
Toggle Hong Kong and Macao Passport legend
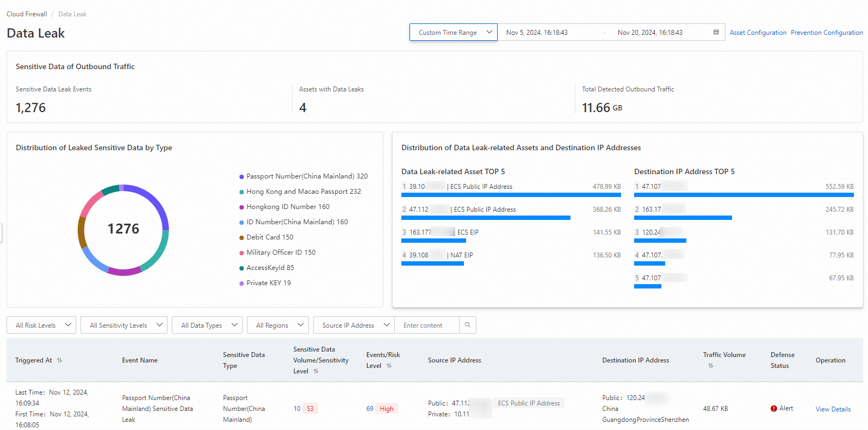click(x=300, y=192)
